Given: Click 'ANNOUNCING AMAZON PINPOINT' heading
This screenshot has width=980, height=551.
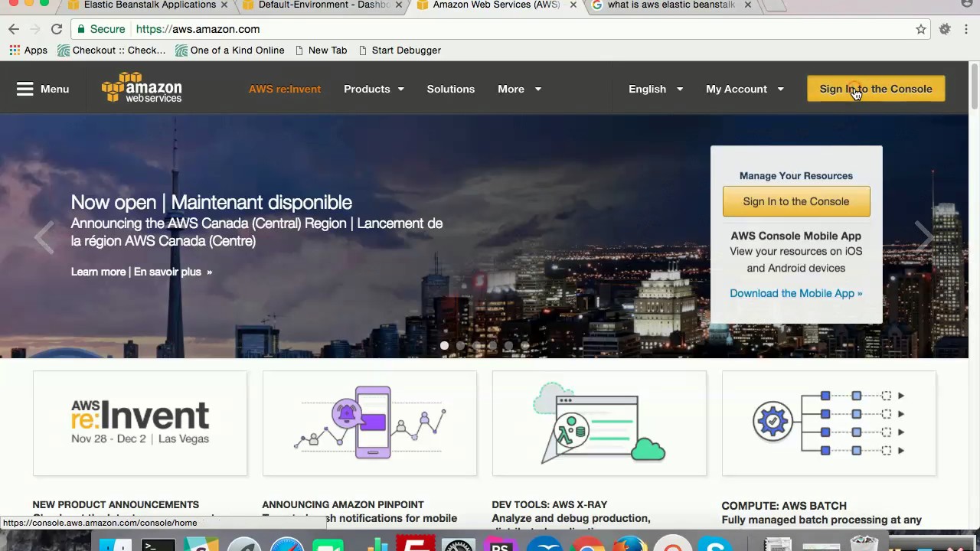Looking at the screenshot, I should pyautogui.click(x=343, y=505).
